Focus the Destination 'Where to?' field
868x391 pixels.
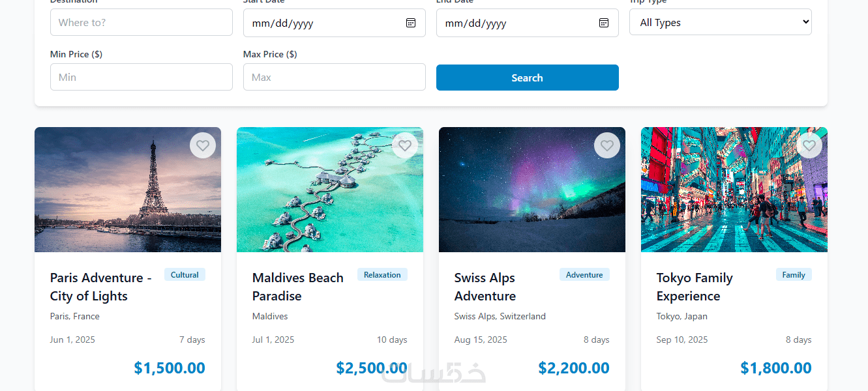(141, 22)
